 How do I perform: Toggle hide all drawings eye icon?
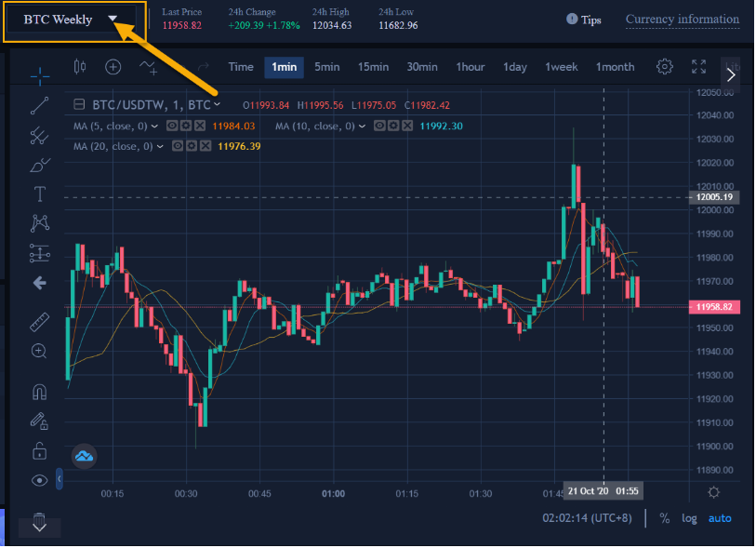[40, 481]
